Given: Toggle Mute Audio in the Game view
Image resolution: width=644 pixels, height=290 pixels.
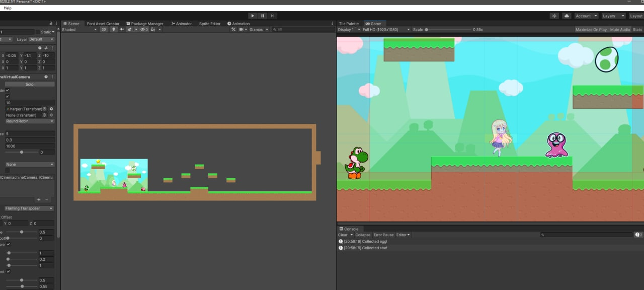Looking at the screenshot, I should pos(620,30).
